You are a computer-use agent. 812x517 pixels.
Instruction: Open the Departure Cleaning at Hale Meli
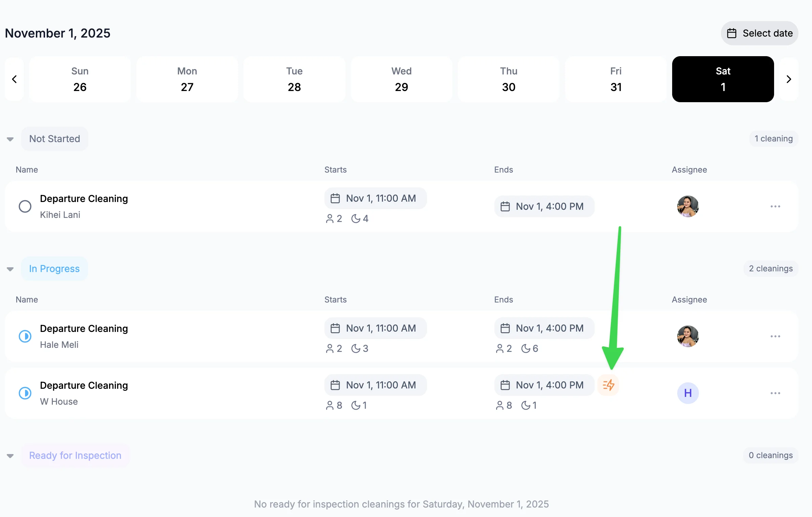coord(84,329)
